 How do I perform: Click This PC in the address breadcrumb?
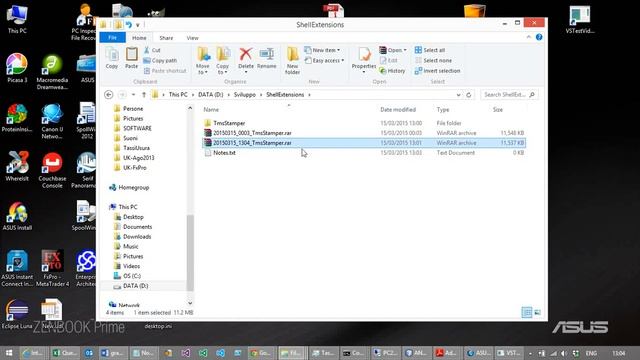[x=178, y=95]
